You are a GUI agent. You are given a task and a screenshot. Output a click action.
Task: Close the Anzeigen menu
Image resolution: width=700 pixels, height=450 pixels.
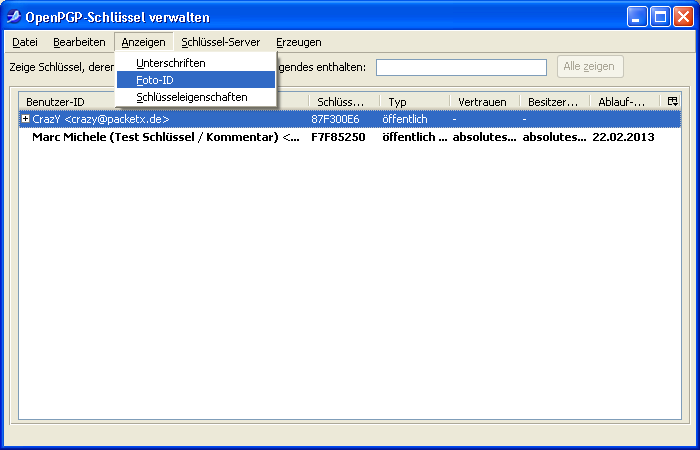pyautogui.click(x=144, y=42)
